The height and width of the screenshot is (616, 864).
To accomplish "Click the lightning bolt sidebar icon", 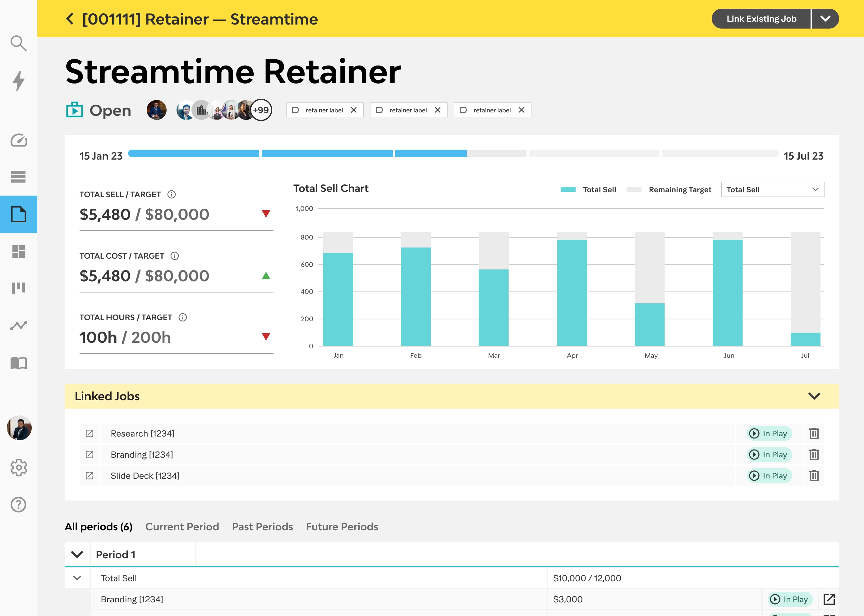I will point(18,80).
